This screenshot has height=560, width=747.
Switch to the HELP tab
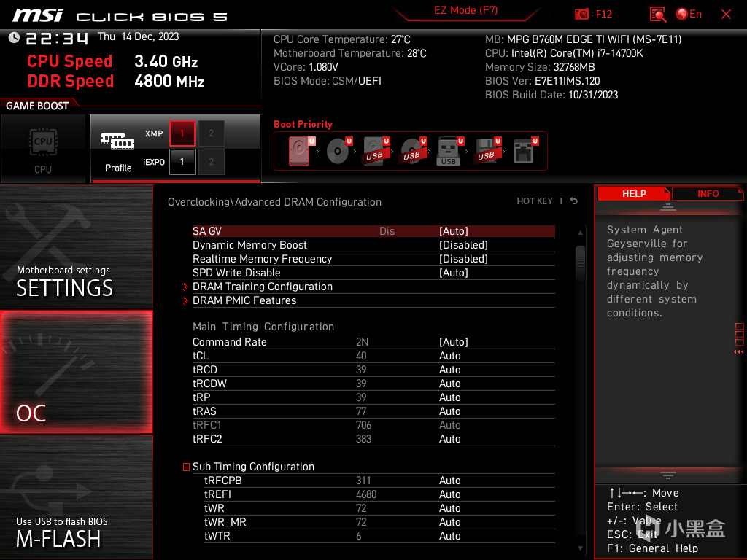pos(634,194)
